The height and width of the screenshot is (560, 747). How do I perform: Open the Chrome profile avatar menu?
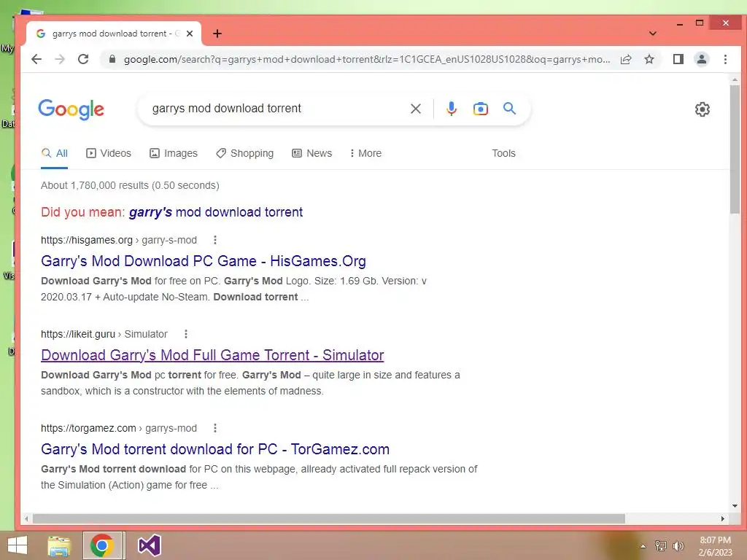701,59
